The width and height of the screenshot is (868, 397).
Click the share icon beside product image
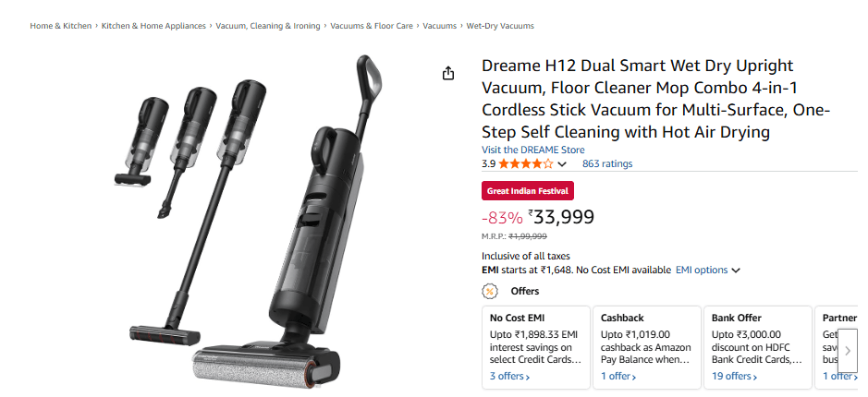(448, 74)
